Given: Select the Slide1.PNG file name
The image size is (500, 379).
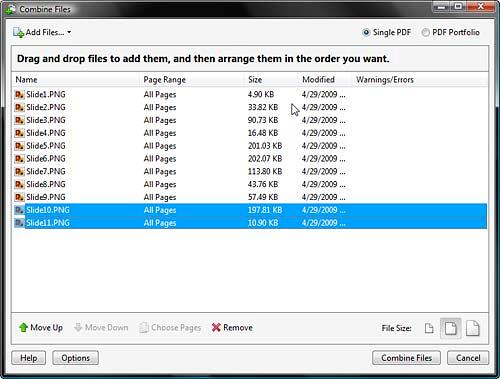Looking at the screenshot, I should click(46, 95).
